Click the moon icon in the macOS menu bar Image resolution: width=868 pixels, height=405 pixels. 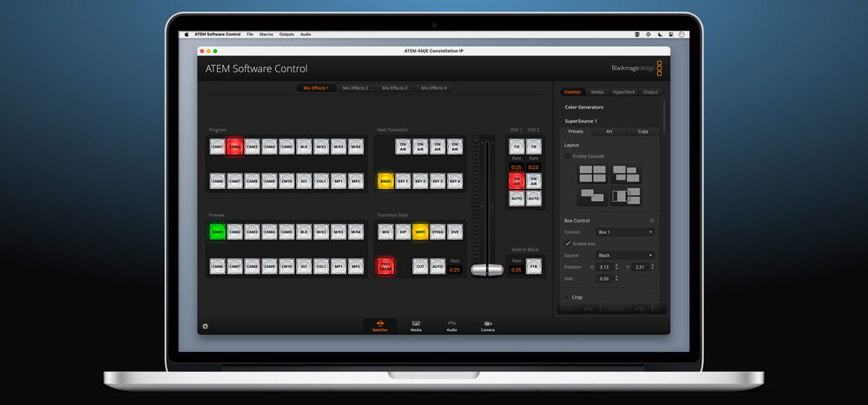pos(660,35)
